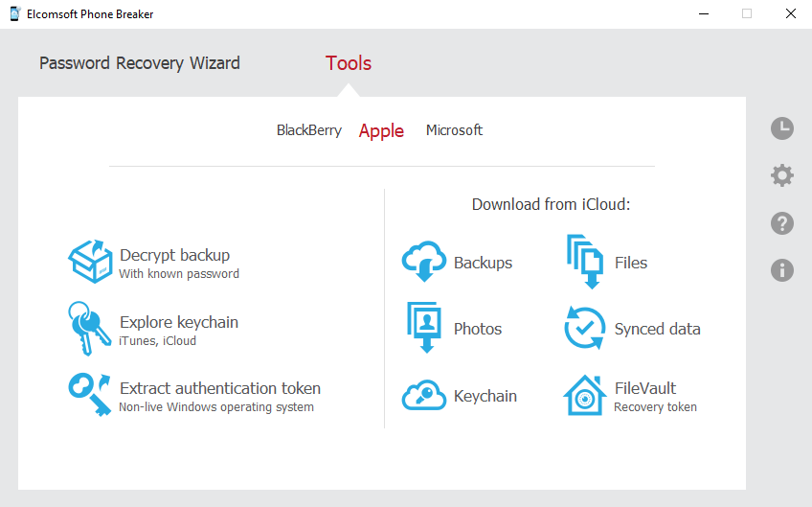812x507 pixels.
Task: Click the Explore keychain keys icon
Action: (87, 329)
